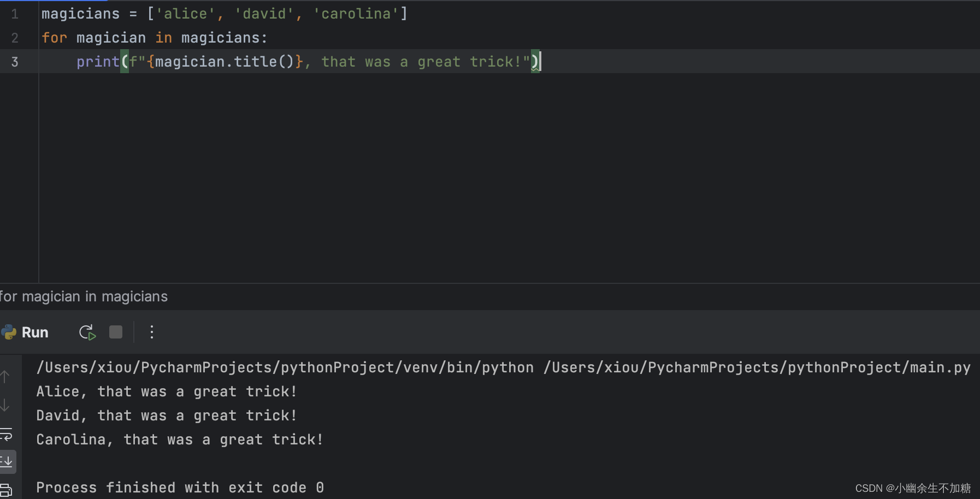Click the down arrow in the console gutter
Viewport: 980px width, 499px height.
tap(5, 405)
